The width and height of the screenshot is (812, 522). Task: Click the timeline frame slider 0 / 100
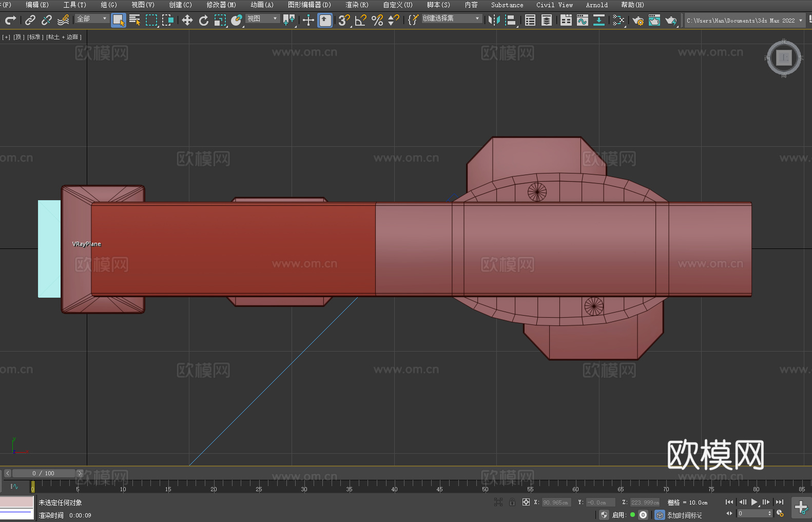pos(43,473)
